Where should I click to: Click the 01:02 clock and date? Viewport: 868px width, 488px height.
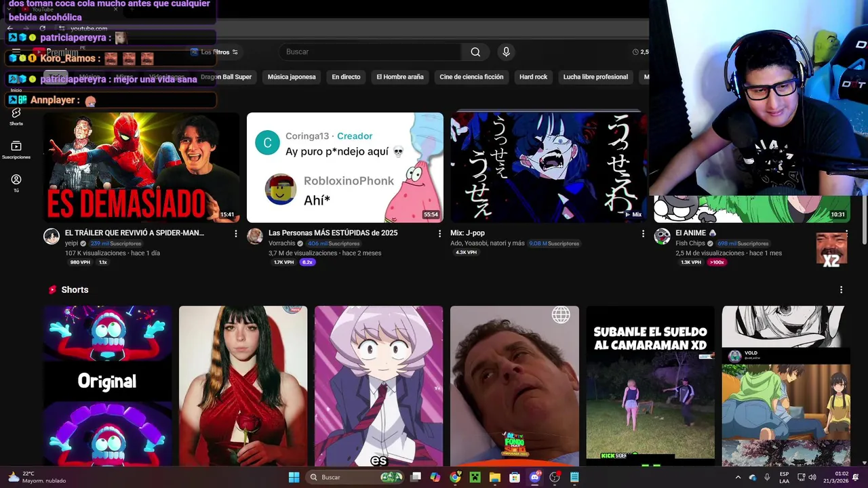pyautogui.click(x=837, y=477)
